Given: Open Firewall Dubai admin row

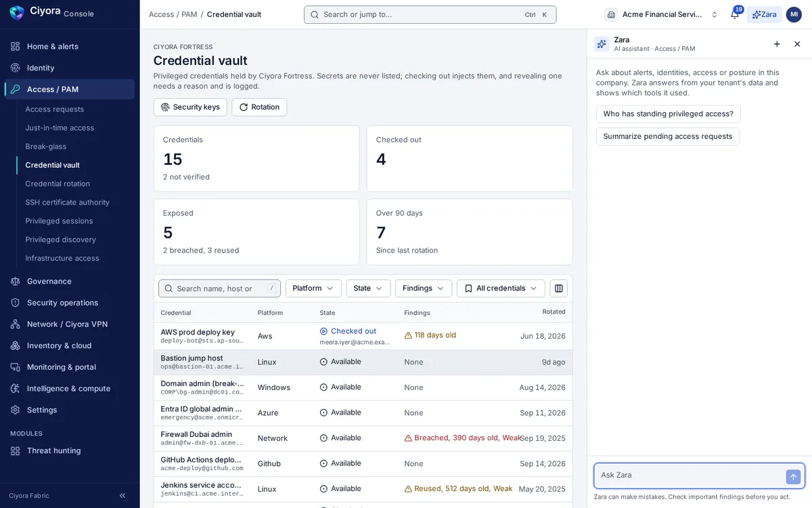Looking at the screenshot, I should pos(363,438).
